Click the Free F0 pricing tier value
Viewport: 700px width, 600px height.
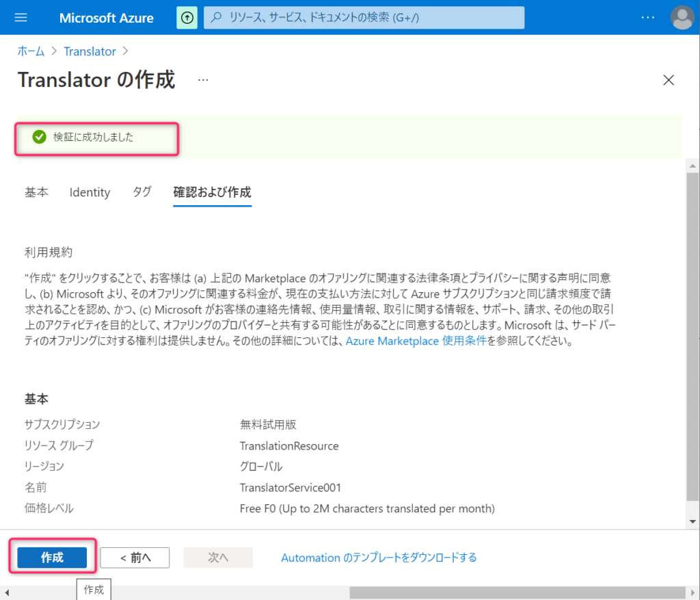[367, 508]
